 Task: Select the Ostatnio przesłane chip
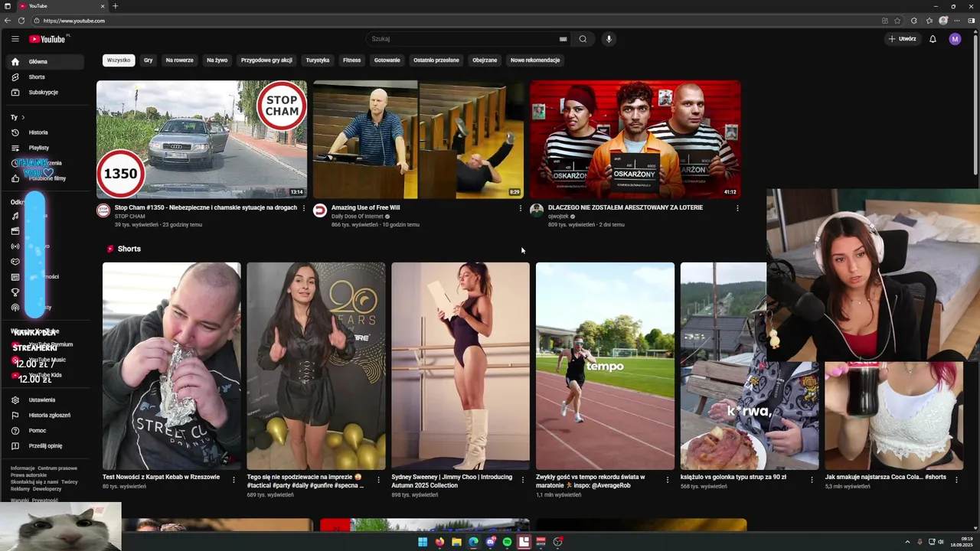tap(436, 60)
